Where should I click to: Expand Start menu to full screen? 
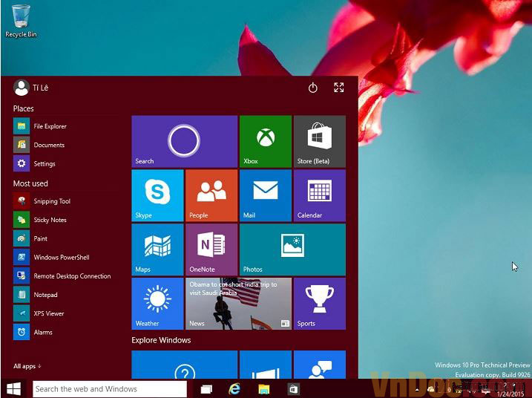point(338,88)
